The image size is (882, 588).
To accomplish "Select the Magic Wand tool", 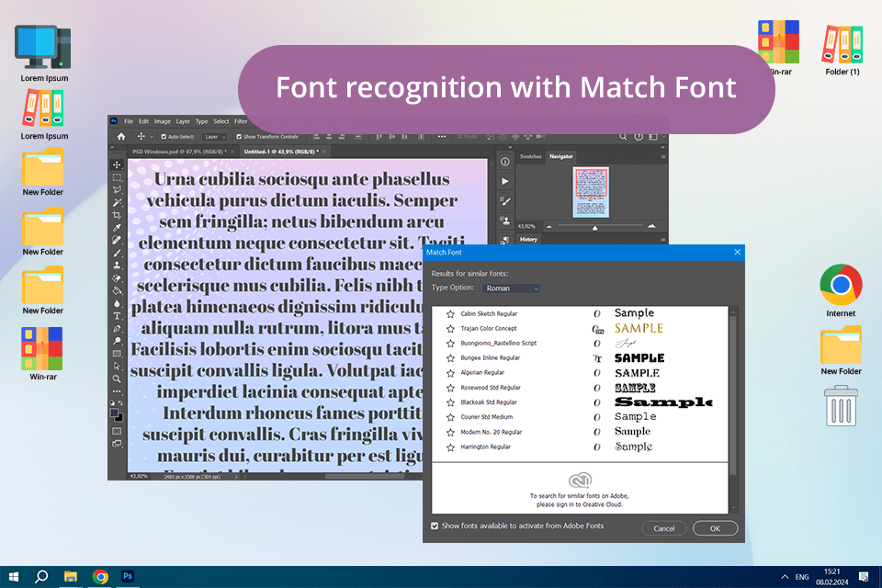I will (x=117, y=202).
